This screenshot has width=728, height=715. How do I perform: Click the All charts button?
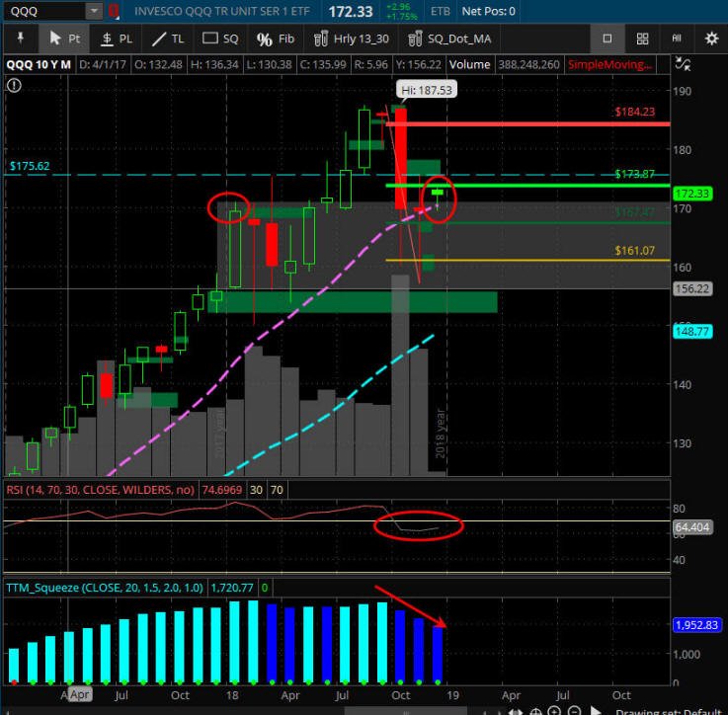(677, 39)
